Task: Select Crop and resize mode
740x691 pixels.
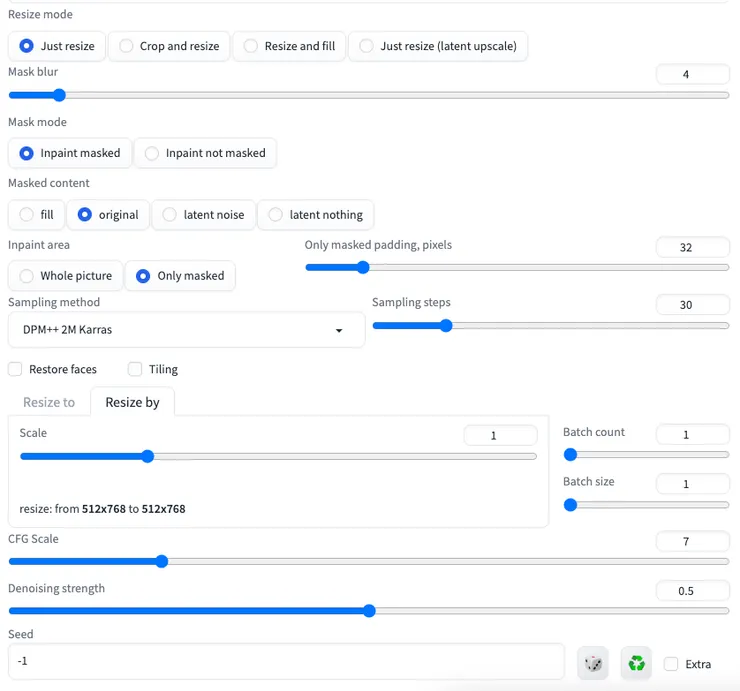Action: 169,46
